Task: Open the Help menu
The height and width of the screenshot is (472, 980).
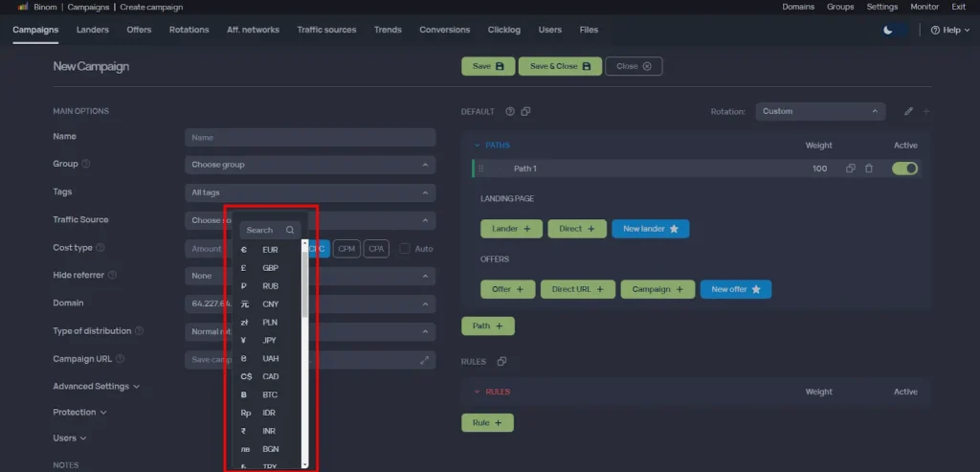Action: [950, 30]
